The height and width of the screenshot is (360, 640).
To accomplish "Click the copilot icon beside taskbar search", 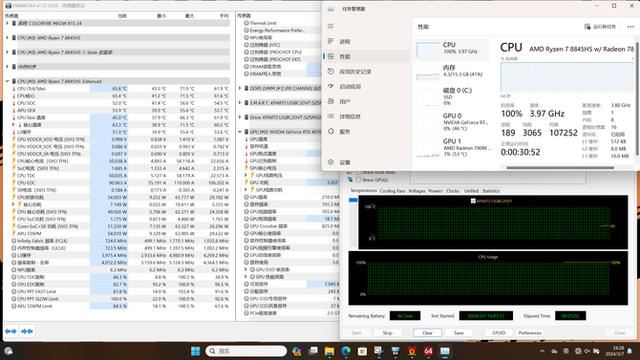I will pyautogui.click(x=296, y=351).
